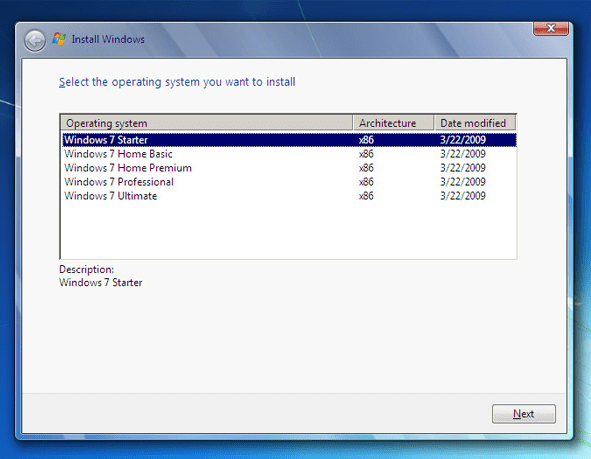Choose Windows 7 Home Premium row
This screenshot has width=591, height=459.
click(289, 168)
